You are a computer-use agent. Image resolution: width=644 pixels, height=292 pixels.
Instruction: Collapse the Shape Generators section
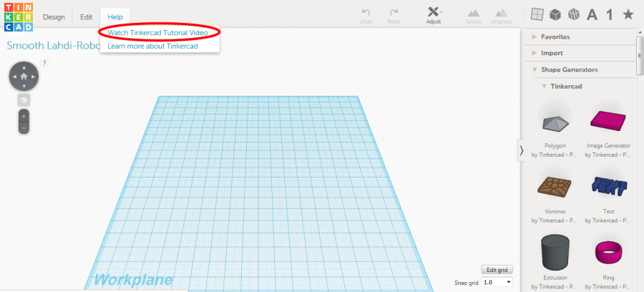pos(569,69)
